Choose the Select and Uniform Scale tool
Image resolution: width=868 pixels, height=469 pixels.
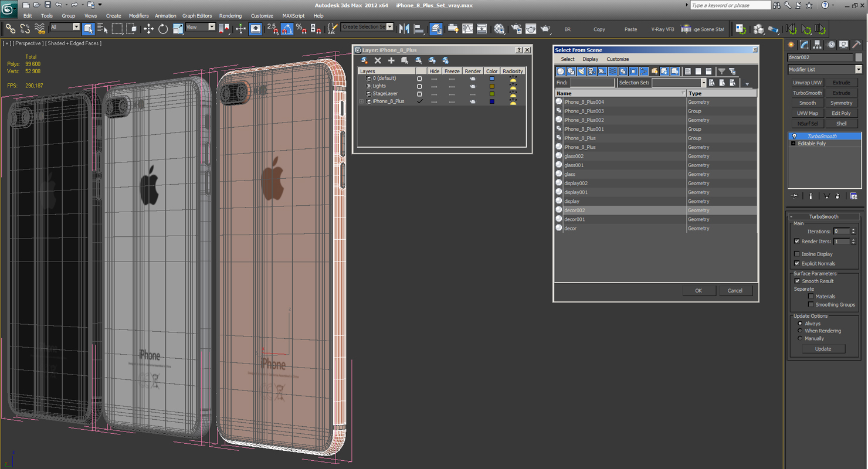178,28
